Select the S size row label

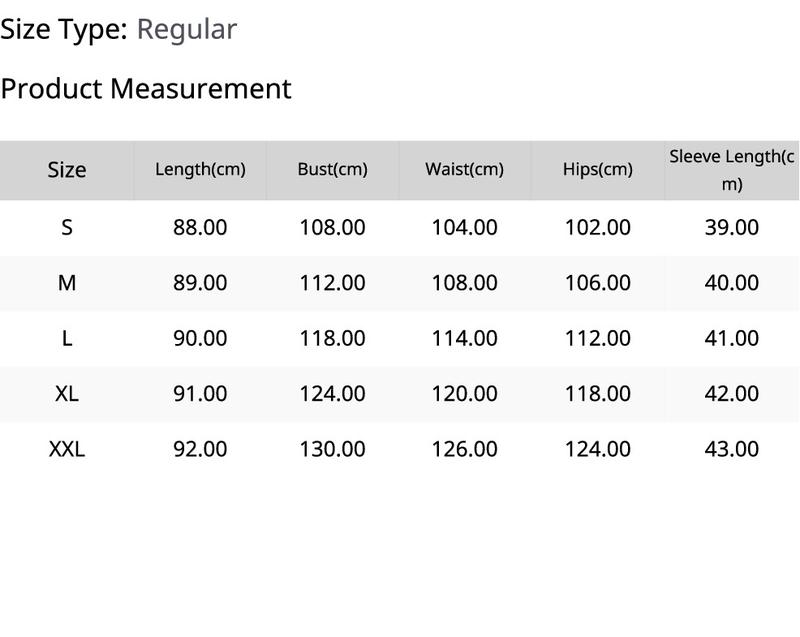(x=67, y=227)
